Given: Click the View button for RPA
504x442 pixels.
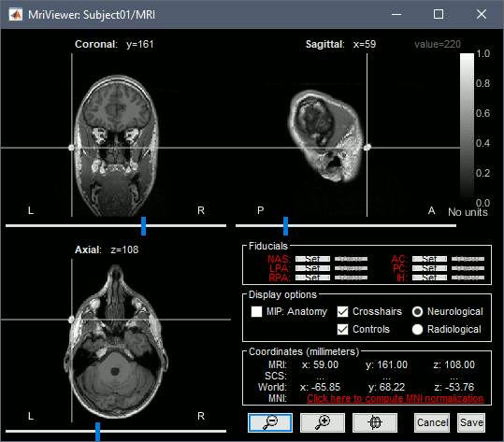Looking at the screenshot, I should point(351,278).
